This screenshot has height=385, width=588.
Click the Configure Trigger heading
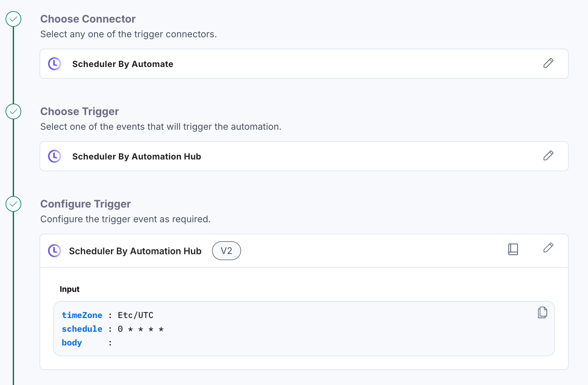(x=86, y=204)
